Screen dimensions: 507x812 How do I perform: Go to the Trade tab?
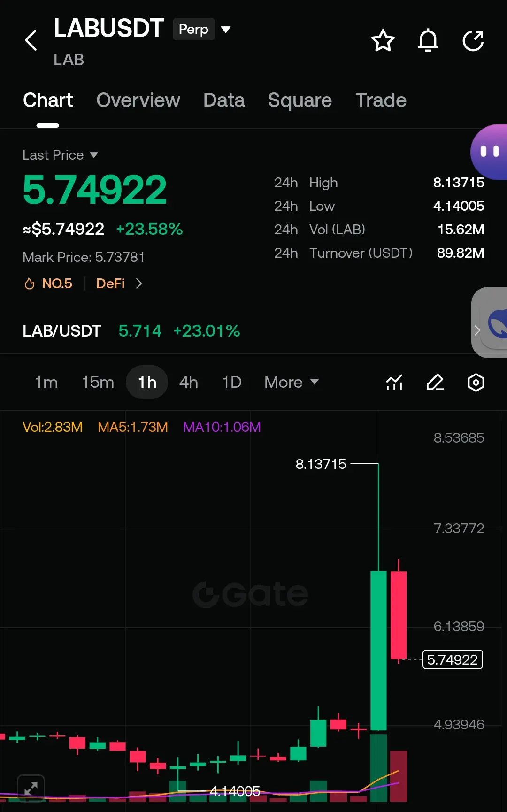pos(381,100)
